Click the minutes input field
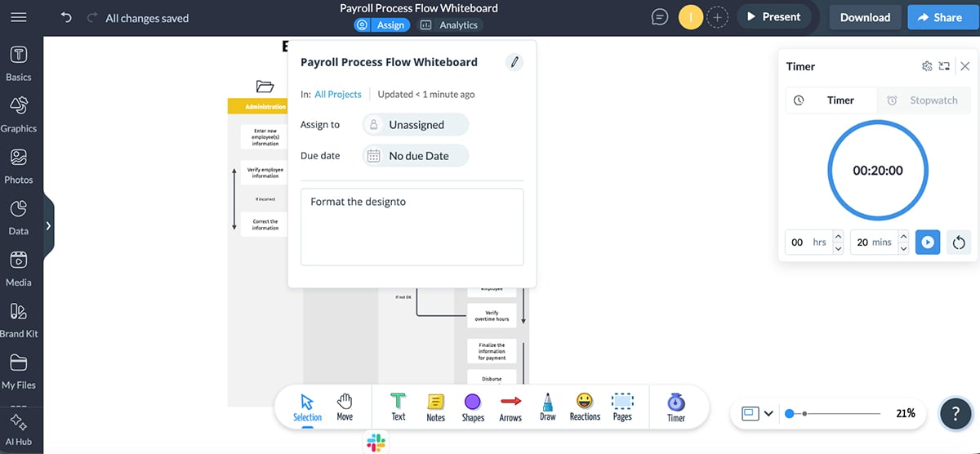This screenshot has height=454, width=980. 873,243
